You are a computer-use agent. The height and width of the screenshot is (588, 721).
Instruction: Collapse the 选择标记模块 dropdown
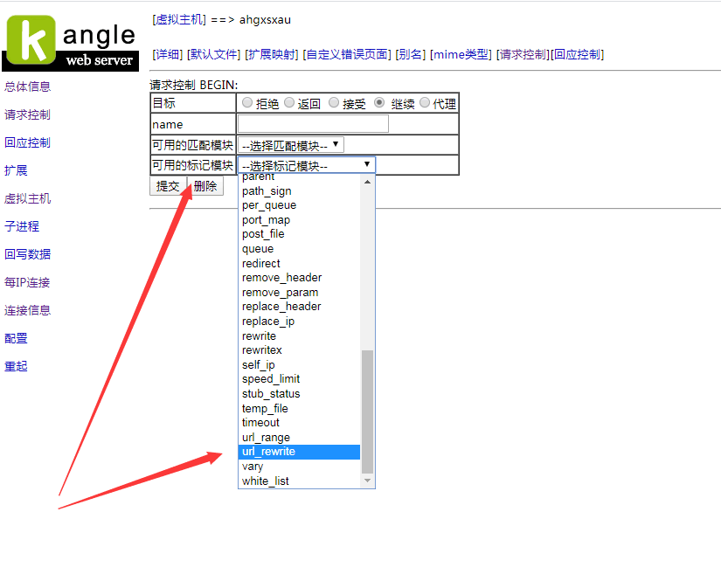306,164
